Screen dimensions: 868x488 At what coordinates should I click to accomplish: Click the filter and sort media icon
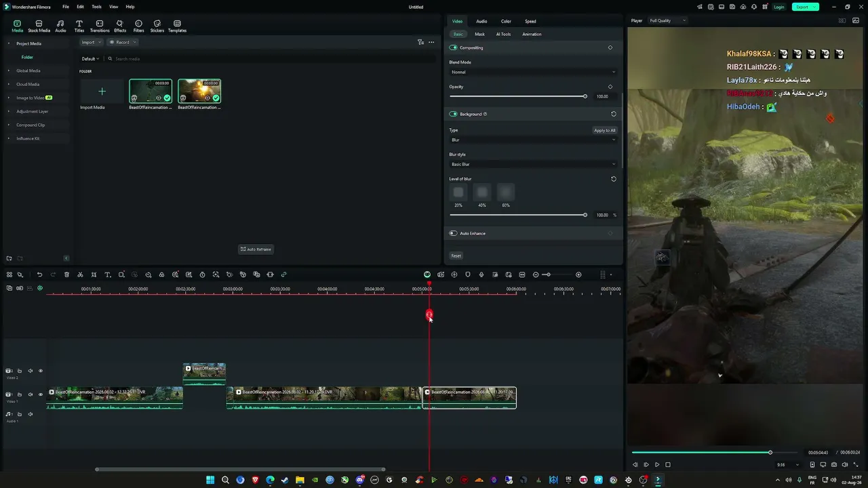coord(420,42)
